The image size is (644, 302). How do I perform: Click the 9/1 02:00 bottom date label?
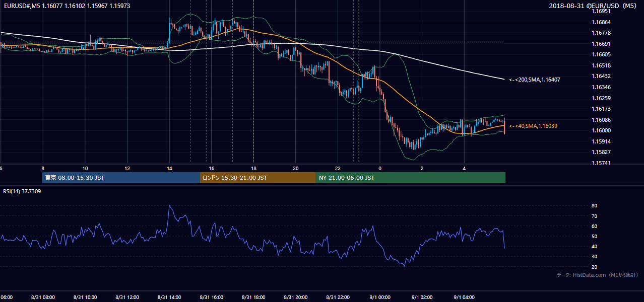tap(422, 297)
